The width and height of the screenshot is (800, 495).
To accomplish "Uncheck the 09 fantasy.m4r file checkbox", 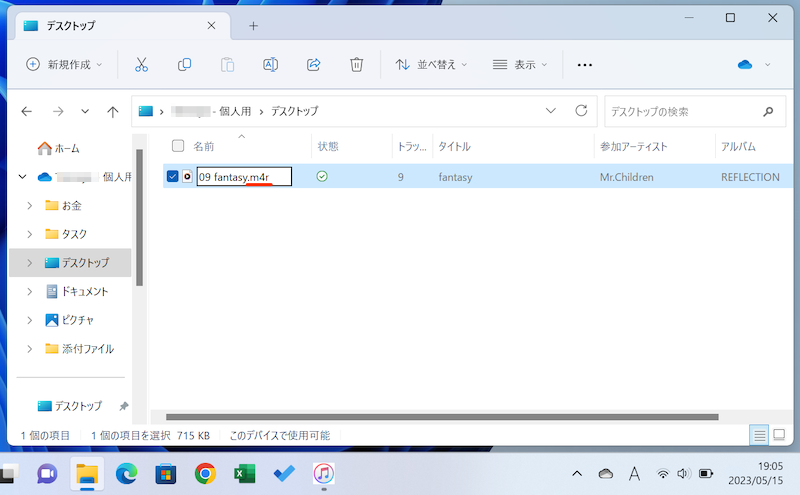I will pos(173,176).
